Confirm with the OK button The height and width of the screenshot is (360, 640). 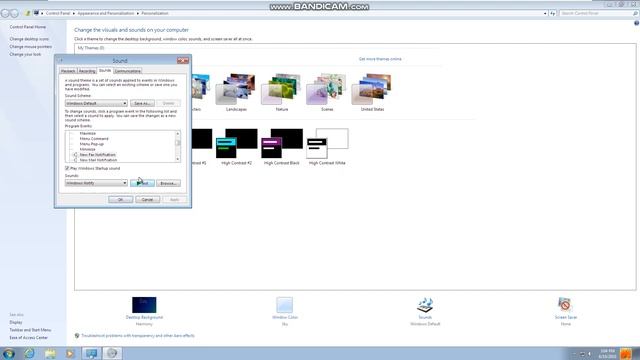click(x=120, y=200)
